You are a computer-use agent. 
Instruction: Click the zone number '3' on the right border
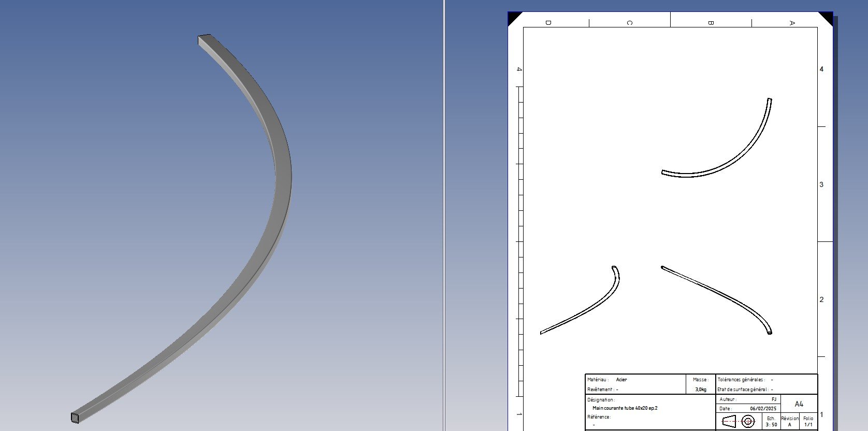click(821, 184)
